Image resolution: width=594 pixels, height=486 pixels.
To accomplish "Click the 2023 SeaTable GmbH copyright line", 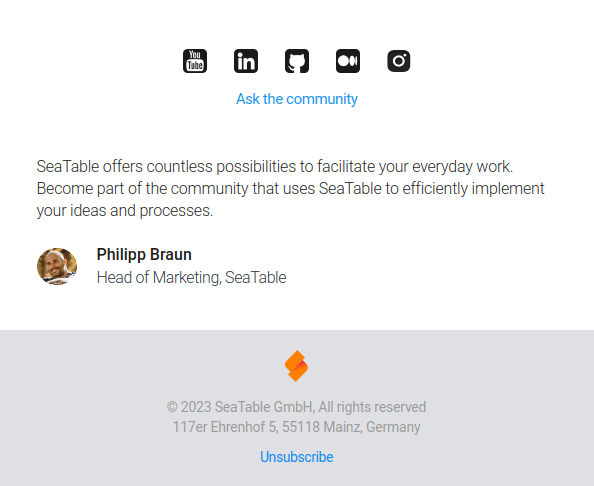I will [x=297, y=407].
